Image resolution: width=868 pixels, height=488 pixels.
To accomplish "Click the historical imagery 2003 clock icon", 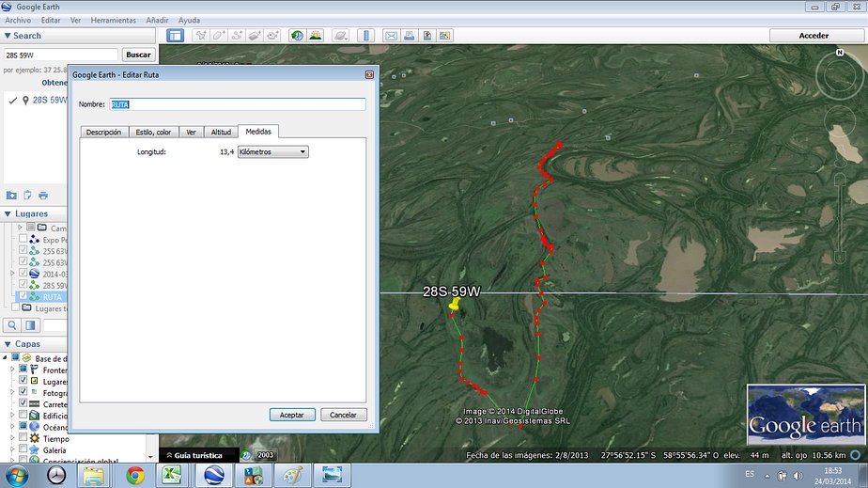I will tap(247, 455).
